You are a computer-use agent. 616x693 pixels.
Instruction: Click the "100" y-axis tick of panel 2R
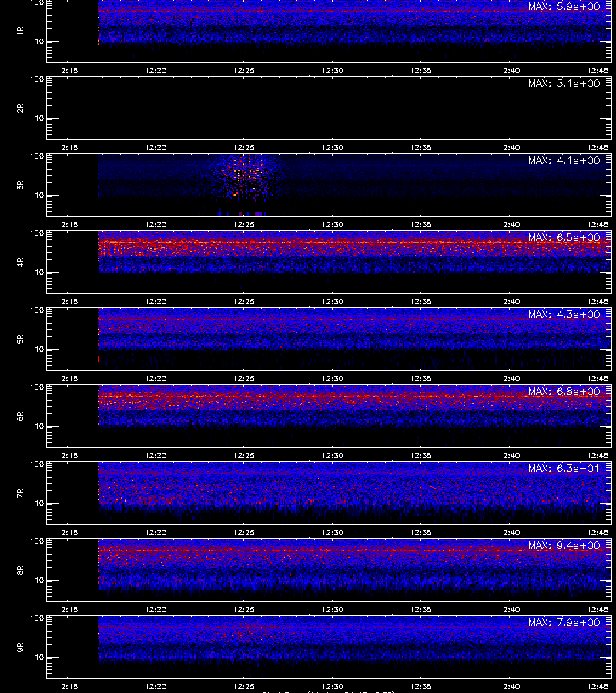pyautogui.click(x=37, y=79)
